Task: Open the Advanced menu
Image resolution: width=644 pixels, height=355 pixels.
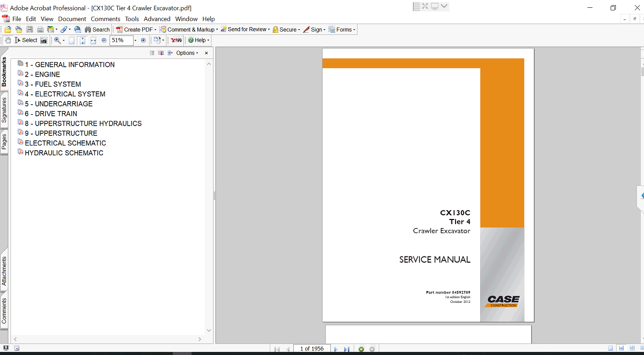Action: pos(157,19)
